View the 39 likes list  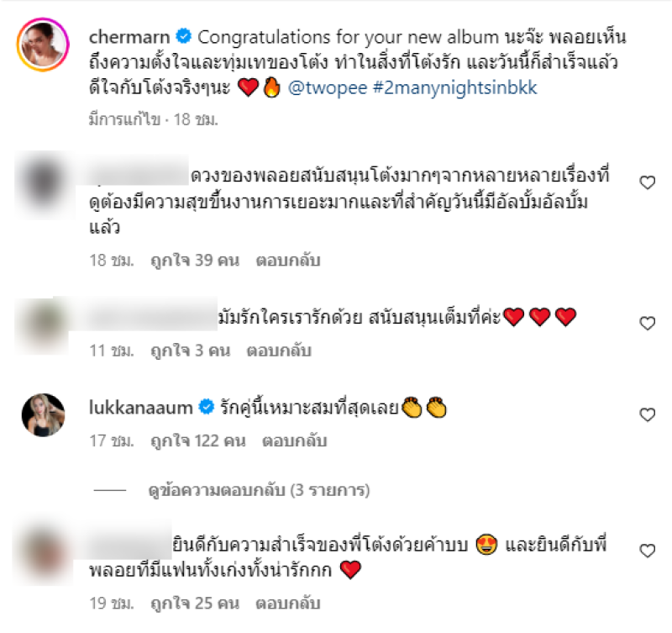195,261
